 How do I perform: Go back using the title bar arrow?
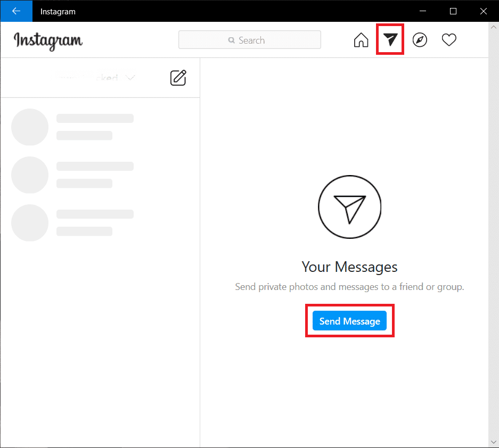16,11
